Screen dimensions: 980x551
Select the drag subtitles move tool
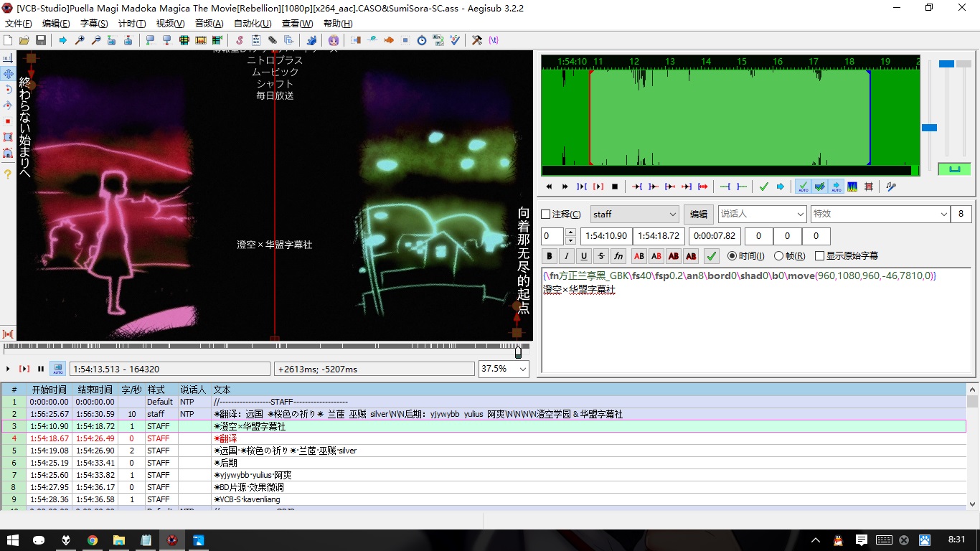click(7, 73)
